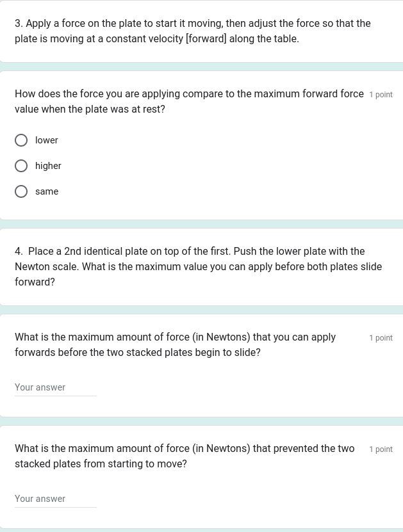Focus the answer field for begin-to-slide force
The width and height of the screenshot is (403, 532).
(x=56, y=388)
